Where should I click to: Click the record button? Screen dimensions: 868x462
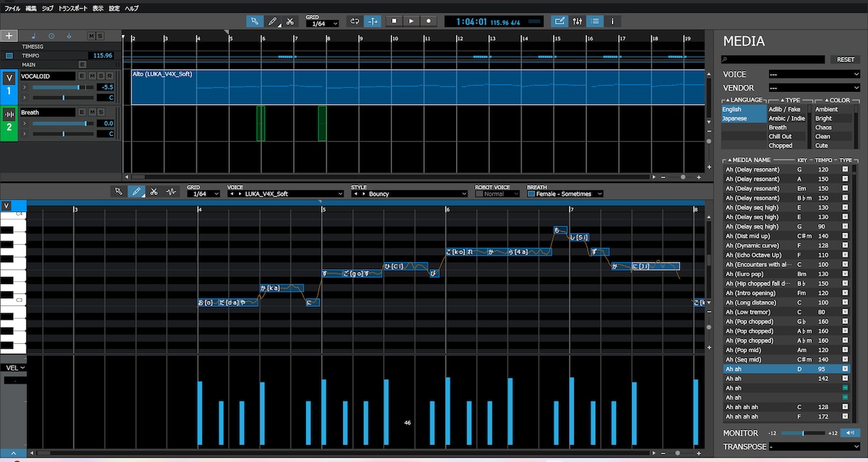pyautogui.click(x=428, y=21)
